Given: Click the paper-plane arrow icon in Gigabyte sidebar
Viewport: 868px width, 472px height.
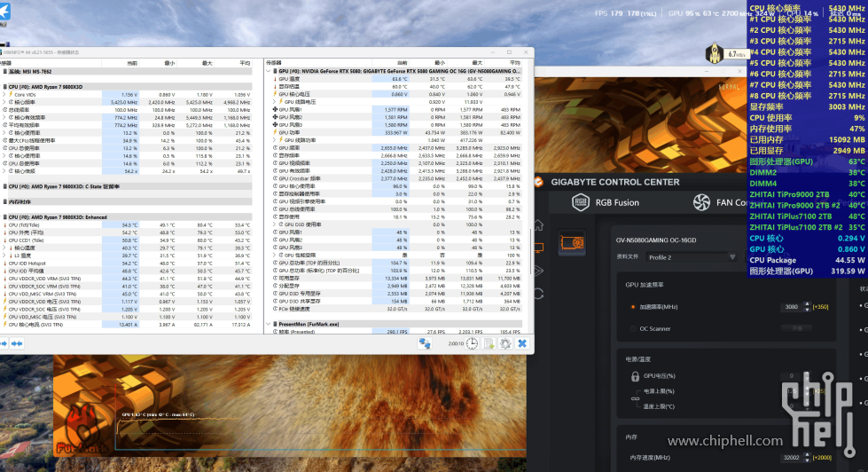Looking at the screenshot, I should [x=538, y=271].
